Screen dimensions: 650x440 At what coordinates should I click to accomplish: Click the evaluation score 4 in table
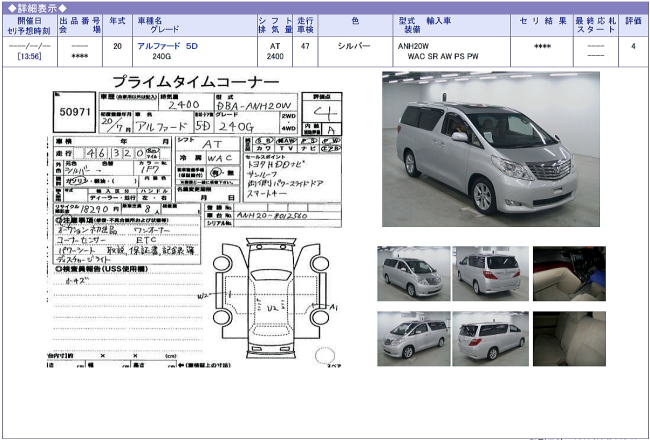click(x=633, y=46)
